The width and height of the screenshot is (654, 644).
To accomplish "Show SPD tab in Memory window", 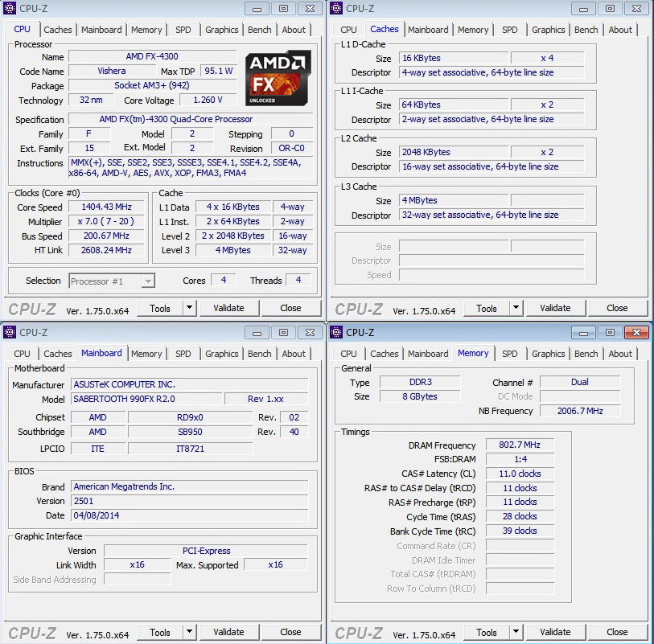I will 510,354.
